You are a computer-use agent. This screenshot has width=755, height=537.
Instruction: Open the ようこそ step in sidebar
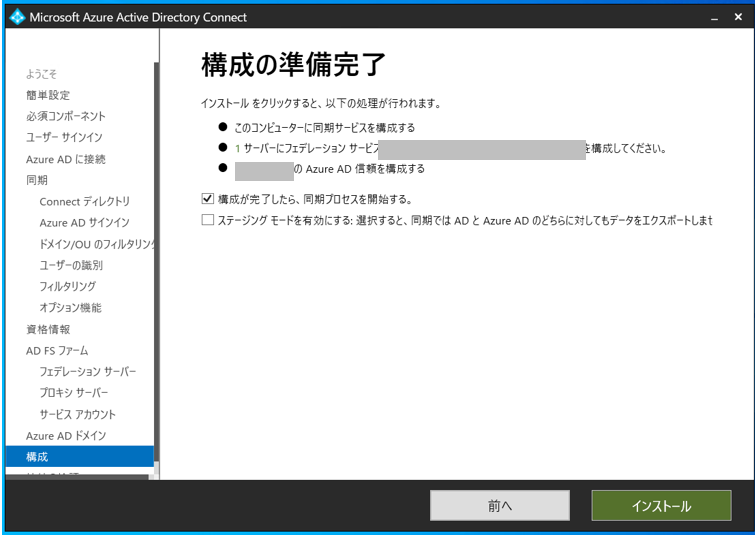point(41,74)
